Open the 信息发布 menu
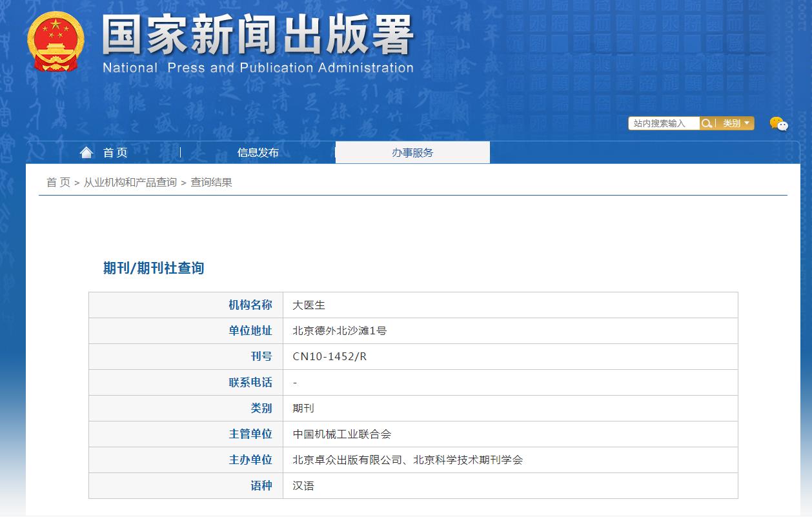The height and width of the screenshot is (517, 812). [x=257, y=152]
